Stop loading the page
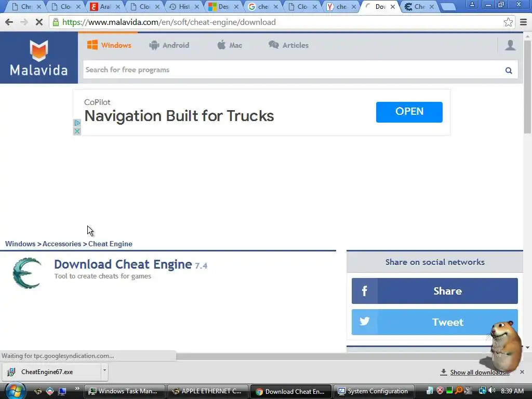Viewport: 532px width, 399px height. (x=39, y=22)
